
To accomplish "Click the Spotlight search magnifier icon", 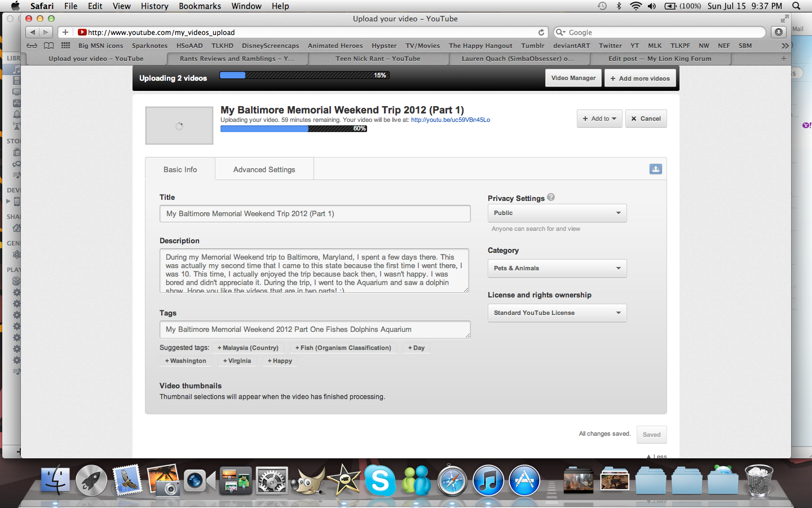I will tap(796, 6).
